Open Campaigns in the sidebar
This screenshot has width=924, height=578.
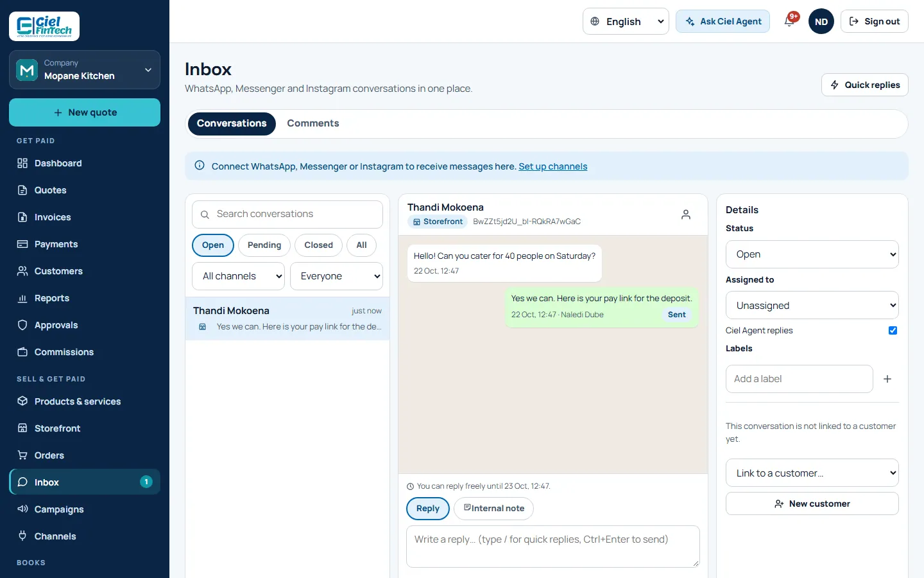(x=85, y=509)
